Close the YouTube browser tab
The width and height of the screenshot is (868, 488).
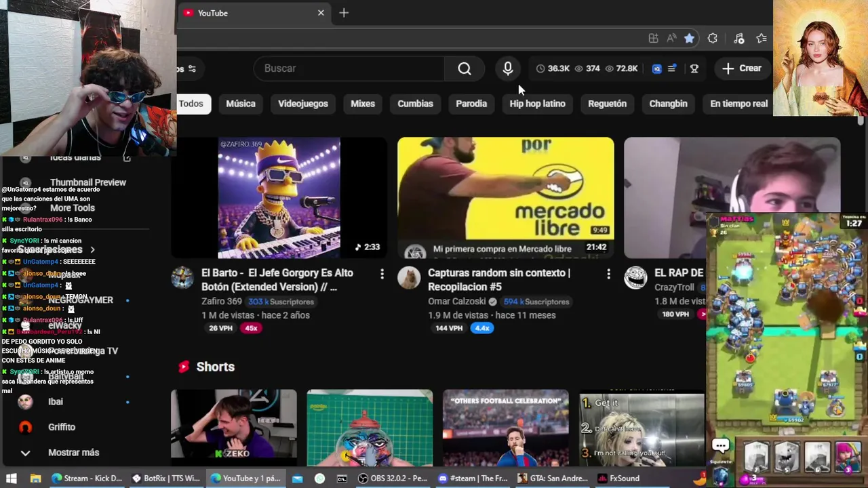(321, 13)
